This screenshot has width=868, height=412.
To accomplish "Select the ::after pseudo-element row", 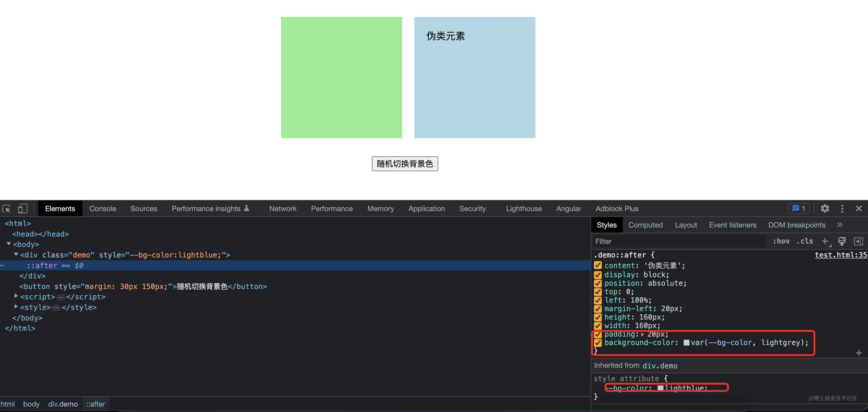I will [295, 265].
